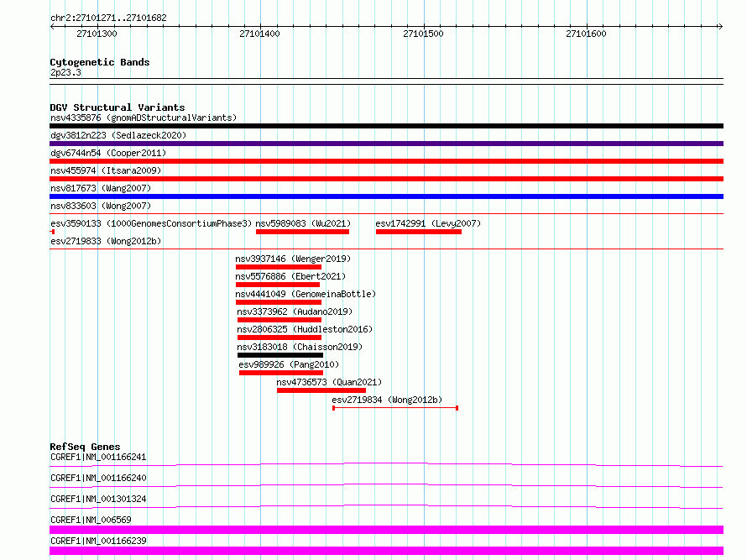The height and width of the screenshot is (560, 747).
Task: Open nsv3937146 (Wenger2019) label
Action: tap(293, 259)
